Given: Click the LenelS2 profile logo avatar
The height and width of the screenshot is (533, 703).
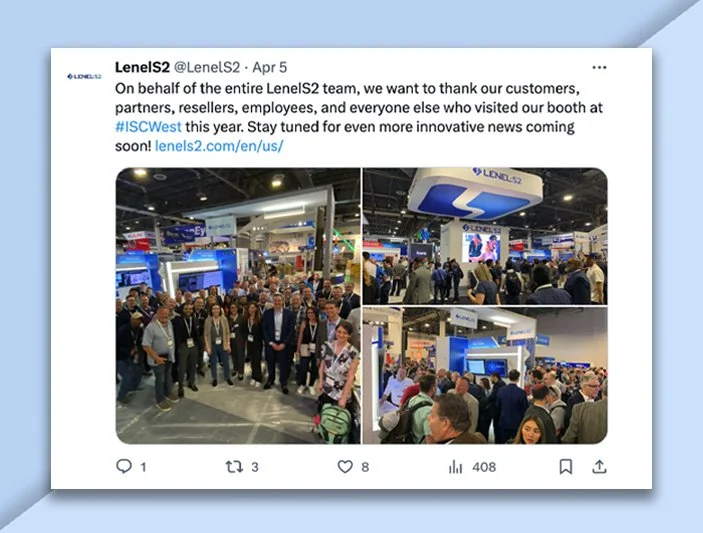Looking at the screenshot, I should pos(84,77).
